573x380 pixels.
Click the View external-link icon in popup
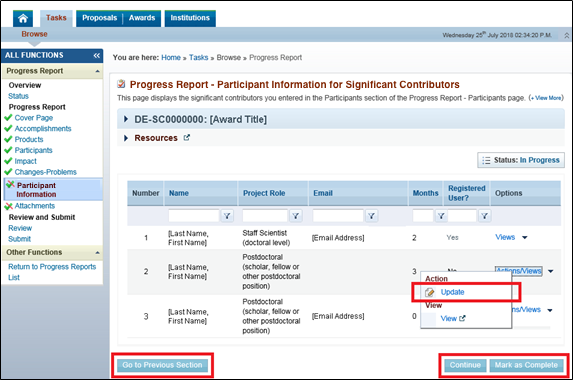(462, 318)
